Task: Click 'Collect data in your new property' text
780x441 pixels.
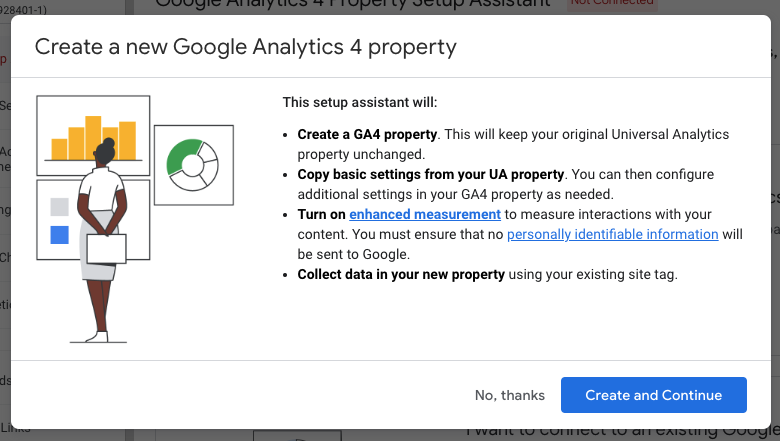Action: [x=401, y=274]
